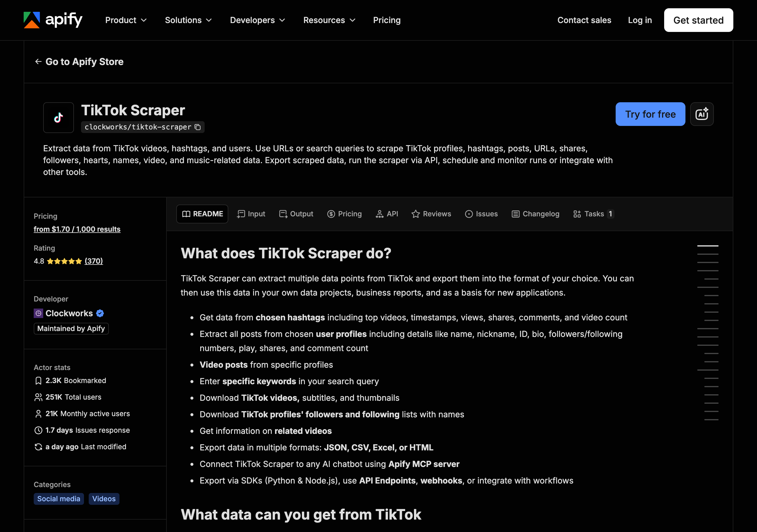Expand the Solutions menu
This screenshot has height=532, width=757.
point(188,20)
